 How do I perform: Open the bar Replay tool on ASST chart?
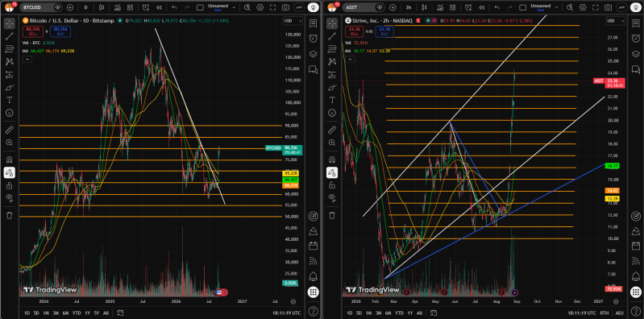pos(481,7)
